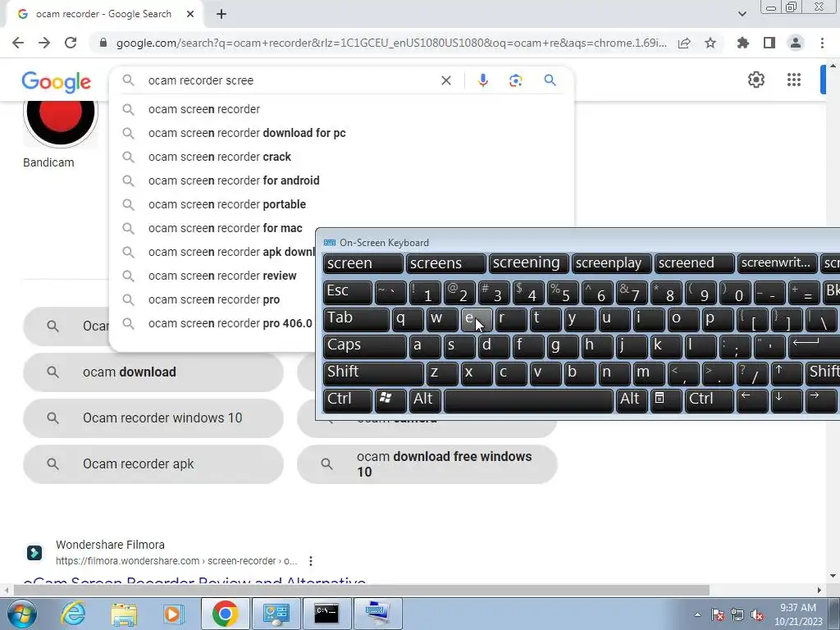Open 'ocam download free windows 10' search
This screenshot has width=840, height=630.
pos(427,464)
